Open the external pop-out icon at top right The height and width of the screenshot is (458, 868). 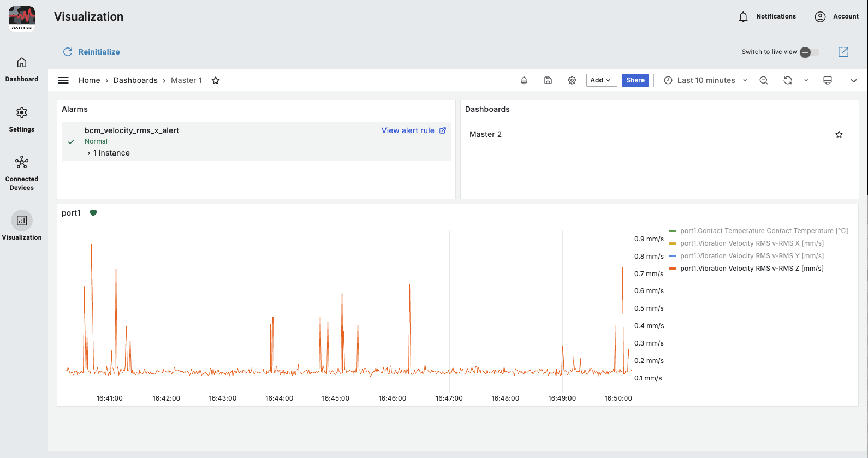point(843,52)
